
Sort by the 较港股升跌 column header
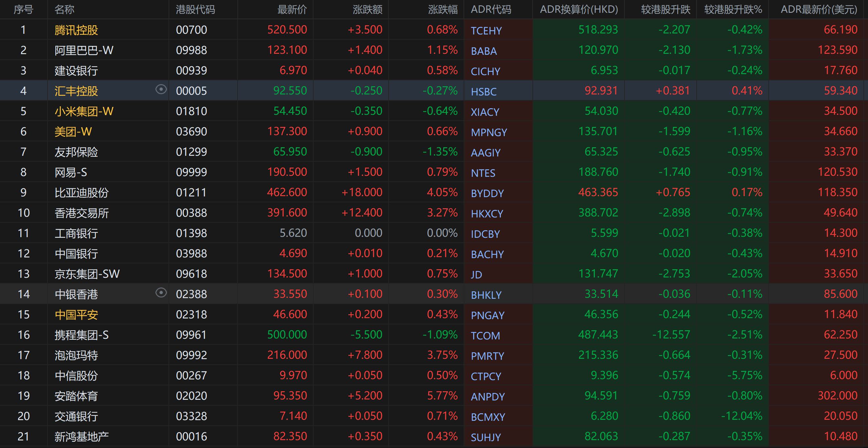pos(665,10)
